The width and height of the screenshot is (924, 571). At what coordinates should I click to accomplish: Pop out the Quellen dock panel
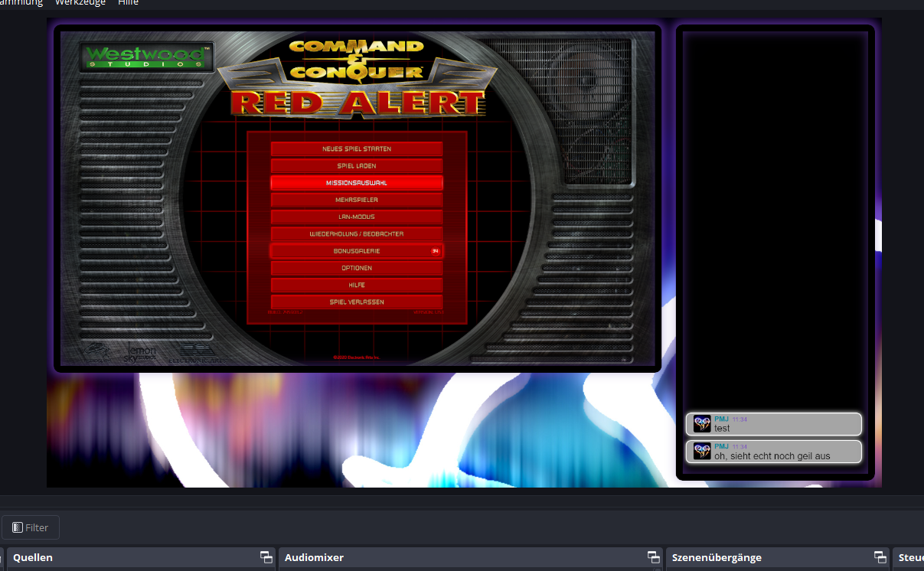(x=266, y=557)
